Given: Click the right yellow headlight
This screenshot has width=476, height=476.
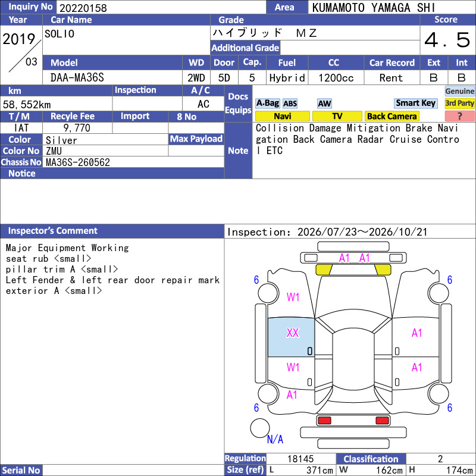Looking at the screenshot, I should tap(383, 270).
